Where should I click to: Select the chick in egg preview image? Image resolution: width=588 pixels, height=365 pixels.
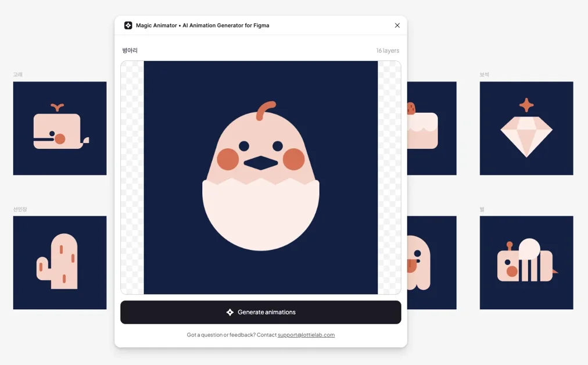pos(261,177)
